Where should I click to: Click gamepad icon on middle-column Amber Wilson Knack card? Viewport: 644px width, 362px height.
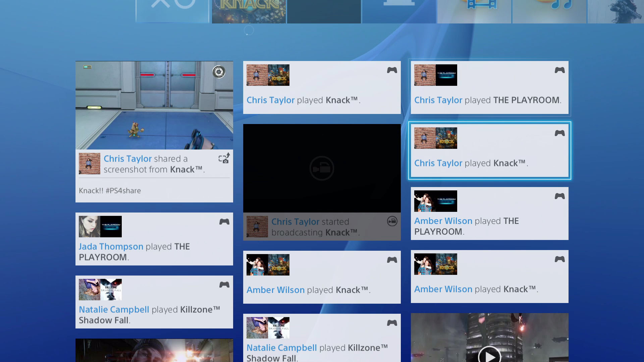point(392,260)
